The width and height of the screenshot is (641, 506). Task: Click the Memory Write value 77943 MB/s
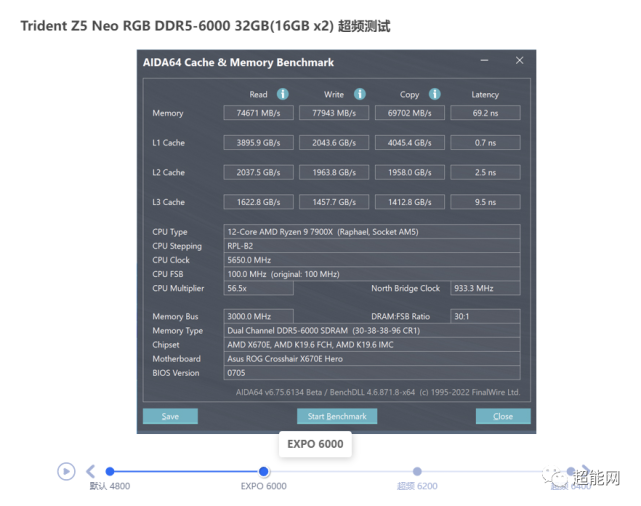334,113
